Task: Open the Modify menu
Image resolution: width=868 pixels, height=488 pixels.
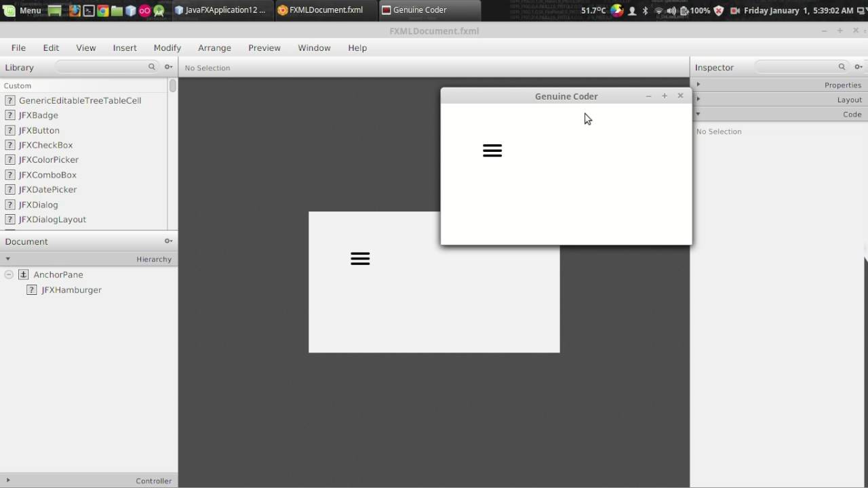Action: coord(167,47)
